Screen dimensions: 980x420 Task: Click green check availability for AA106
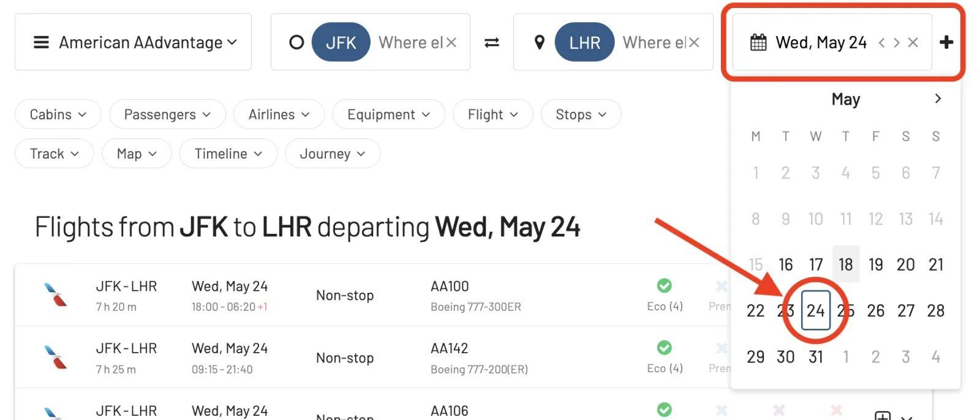pyautogui.click(x=665, y=409)
